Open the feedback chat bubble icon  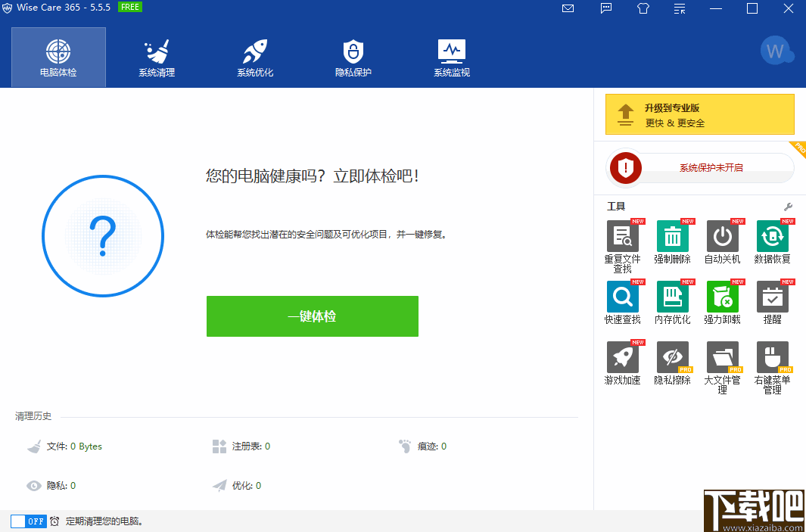point(606,8)
